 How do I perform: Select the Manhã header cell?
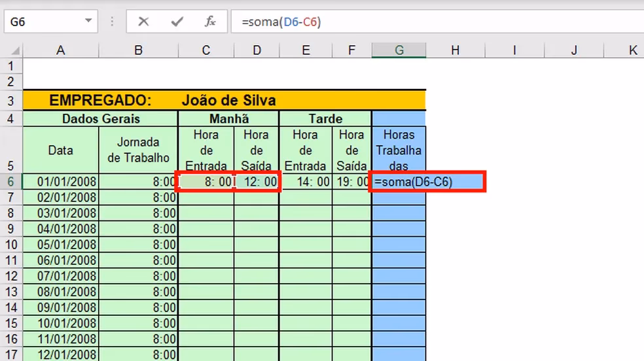pos(229,118)
